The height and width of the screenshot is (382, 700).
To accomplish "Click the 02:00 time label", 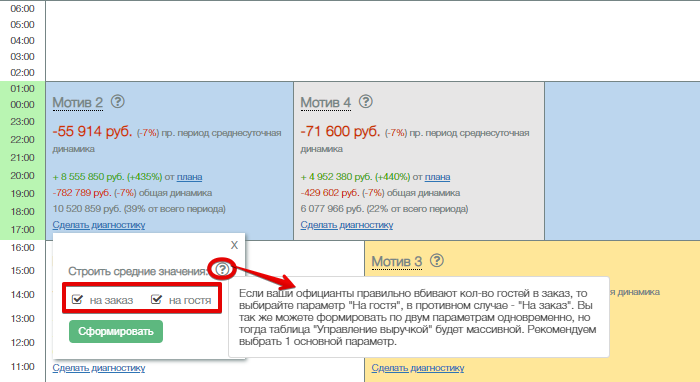I will [22, 73].
